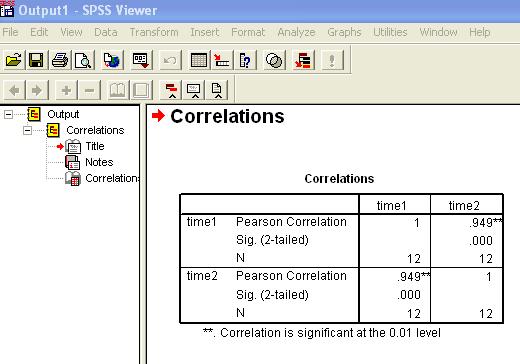The width and height of the screenshot is (520, 364).
Task: Click the greyed Undo arrow icon
Action: pos(170,60)
